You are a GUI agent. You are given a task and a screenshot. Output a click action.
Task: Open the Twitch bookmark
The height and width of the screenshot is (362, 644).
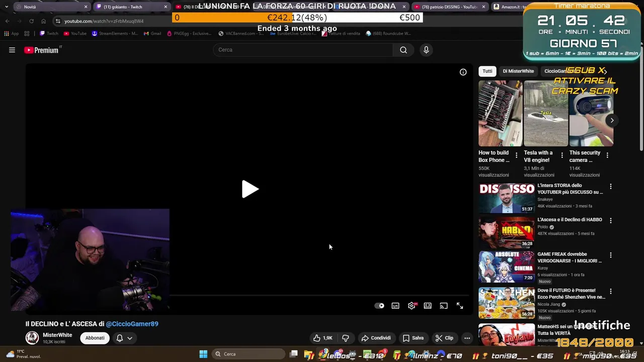click(x=49, y=33)
